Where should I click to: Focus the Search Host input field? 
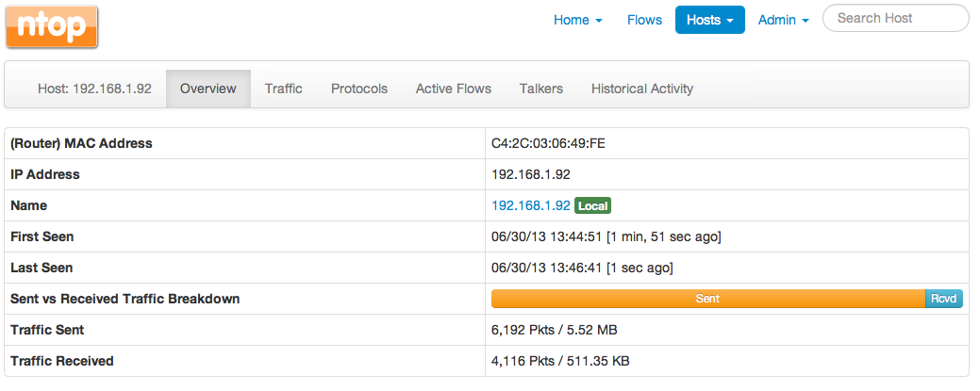pos(896,19)
